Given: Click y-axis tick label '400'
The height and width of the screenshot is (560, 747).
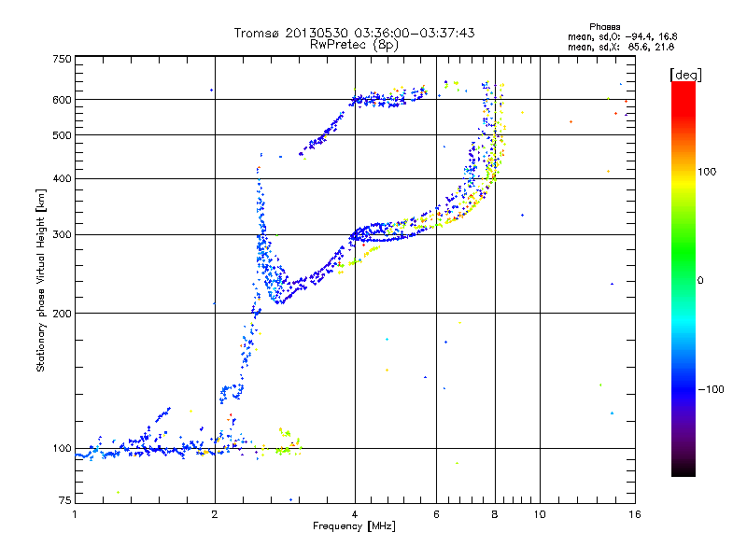Looking at the screenshot, I should (62, 178).
